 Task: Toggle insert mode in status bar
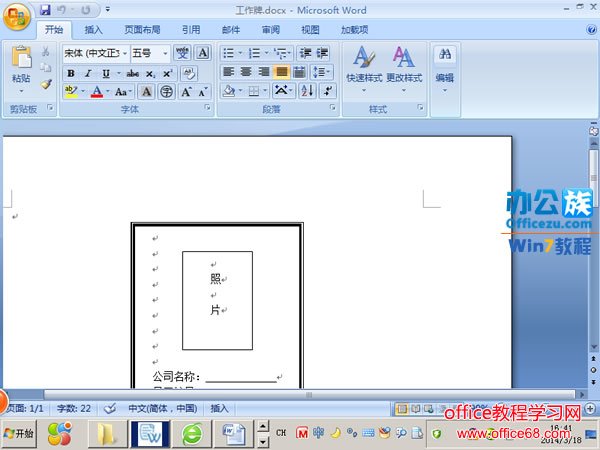click(219, 409)
